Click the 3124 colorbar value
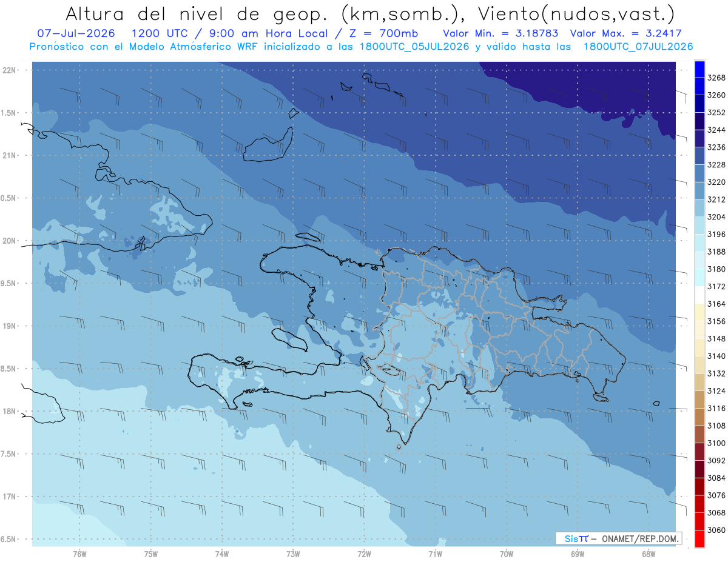This screenshot has width=728, height=562. pyautogui.click(x=716, y=391)
